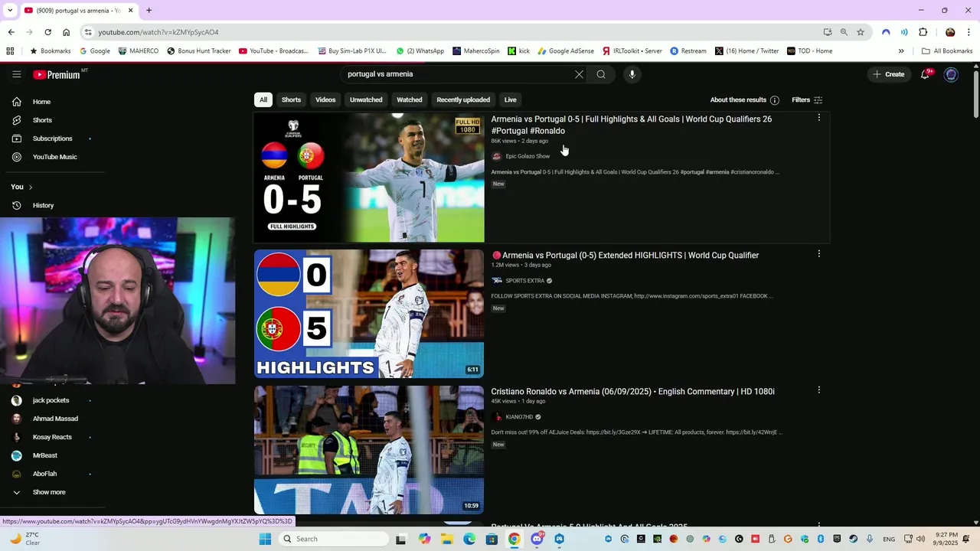Open the WhatsApp bookmark
Screen dimensions: 980x551
(x=420, y=51)
